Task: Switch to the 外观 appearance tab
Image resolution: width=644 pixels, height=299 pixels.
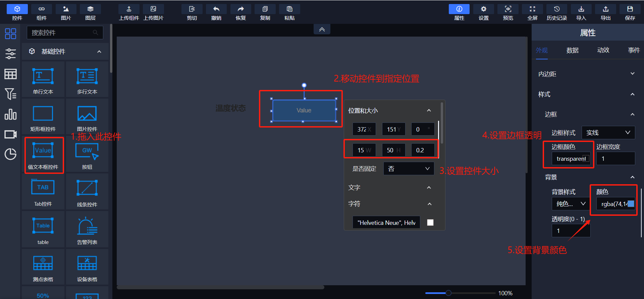Action: 542,50
